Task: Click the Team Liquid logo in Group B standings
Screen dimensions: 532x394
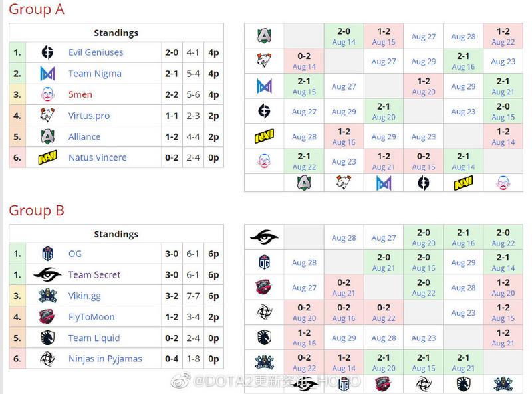Action: 47,338
